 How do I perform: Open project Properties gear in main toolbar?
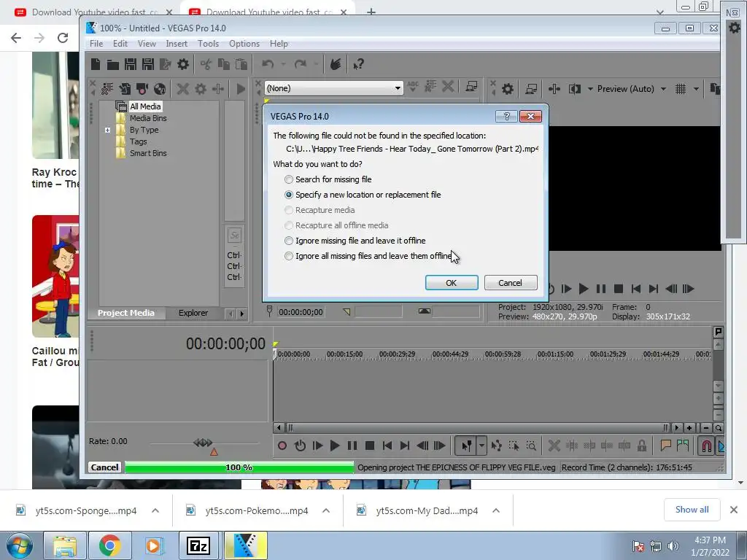click(x=183, y=64)
